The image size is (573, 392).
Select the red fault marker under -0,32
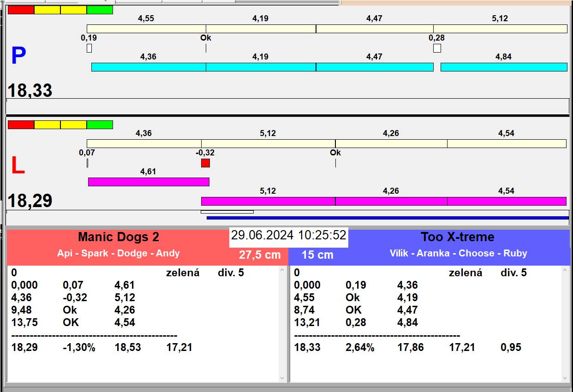coord(205,163)
